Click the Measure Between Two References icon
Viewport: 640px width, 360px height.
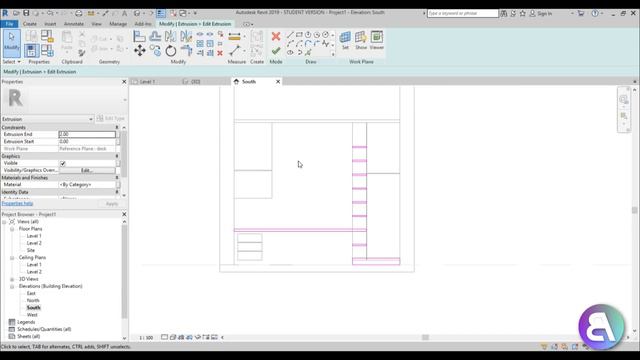click(x=234, y=51)
